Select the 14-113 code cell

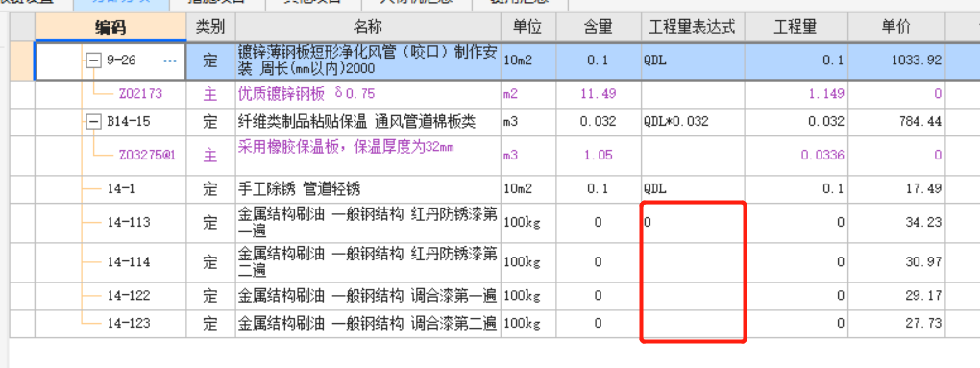pos(128,223)
